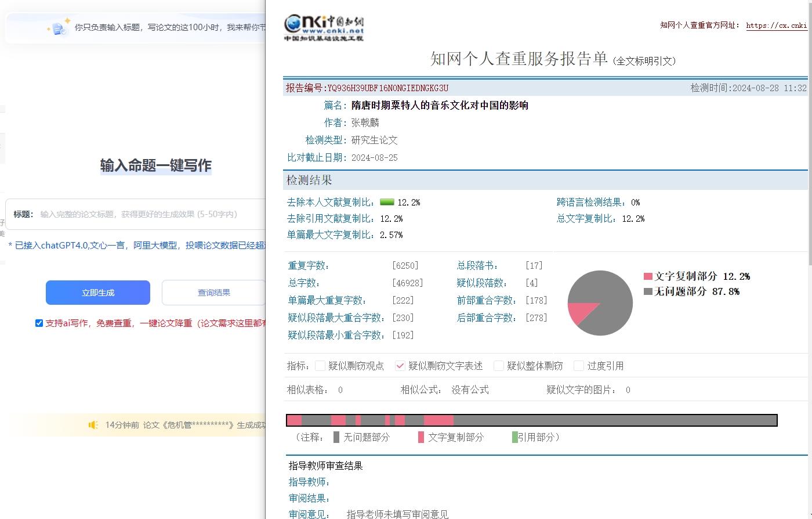Image resolution: width=812 pixels, height=519 pixels.
Task: Click the green bar beside 去除本人文献复制比
Action: click(x=387, y=202)
